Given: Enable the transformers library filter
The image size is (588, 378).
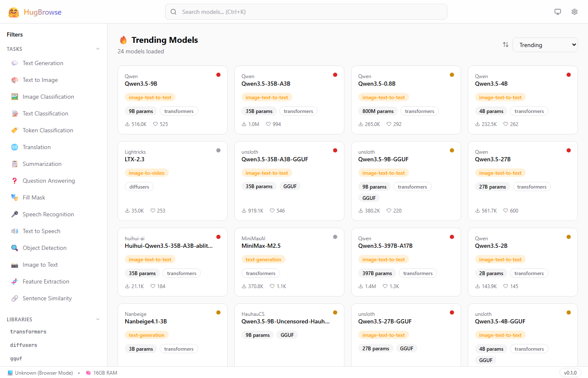Looking at the screenshot, I should (x=28, y=331).
